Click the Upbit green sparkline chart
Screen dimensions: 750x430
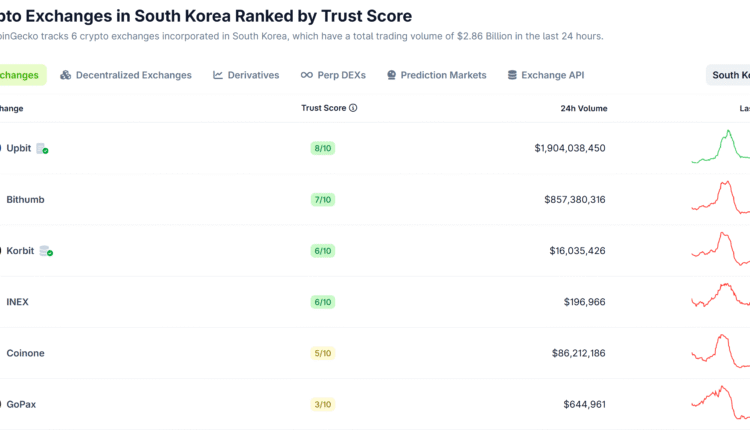(720, 146)
